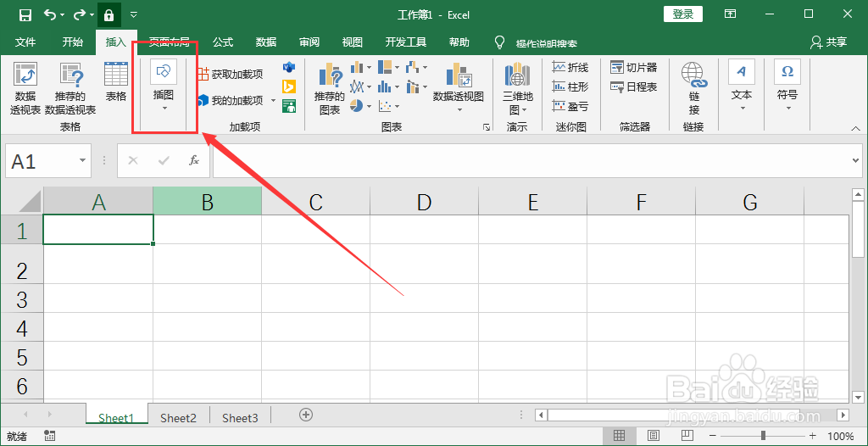Click the Undo arrow icon

click(x=50, y=14)
